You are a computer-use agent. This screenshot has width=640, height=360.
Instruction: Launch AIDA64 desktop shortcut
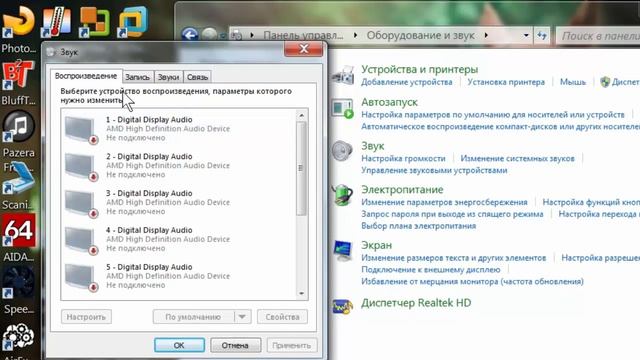[18, 231]
